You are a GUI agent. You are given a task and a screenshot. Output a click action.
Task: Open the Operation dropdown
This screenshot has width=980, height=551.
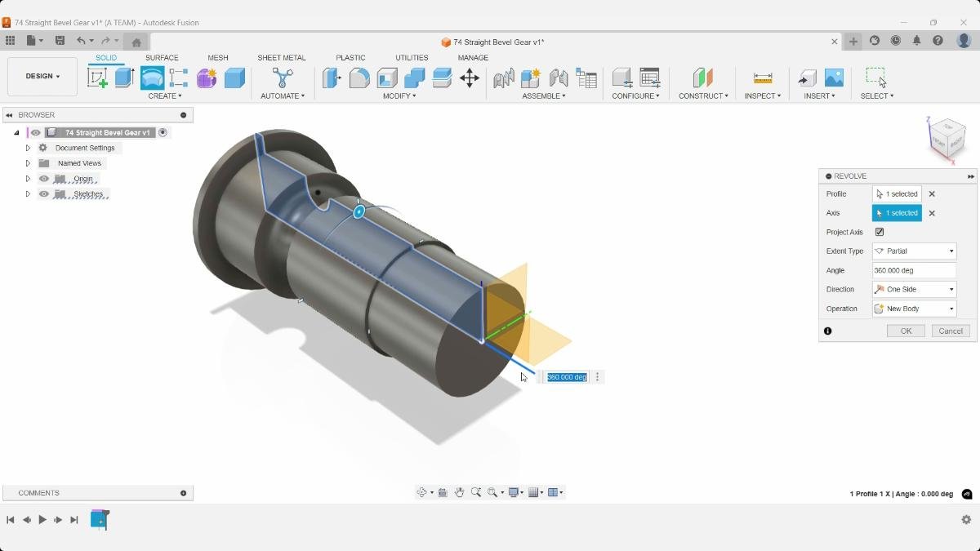914,309
